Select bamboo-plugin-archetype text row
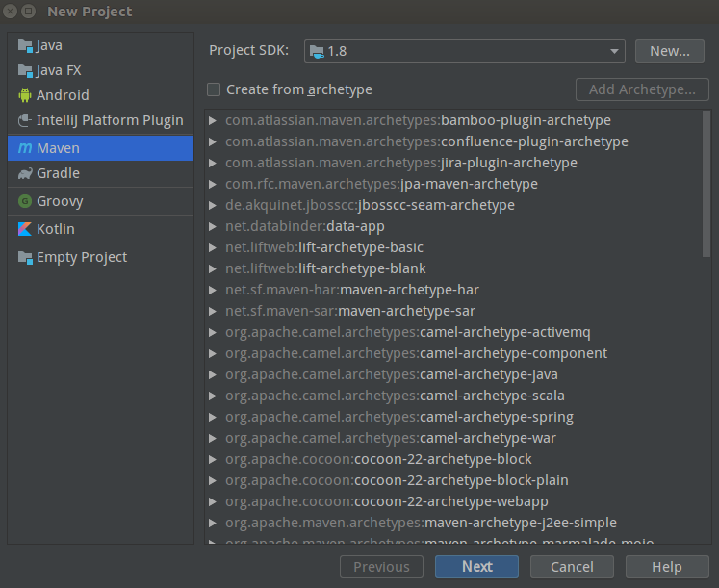The image size is (719, 588). coord(418,120)
